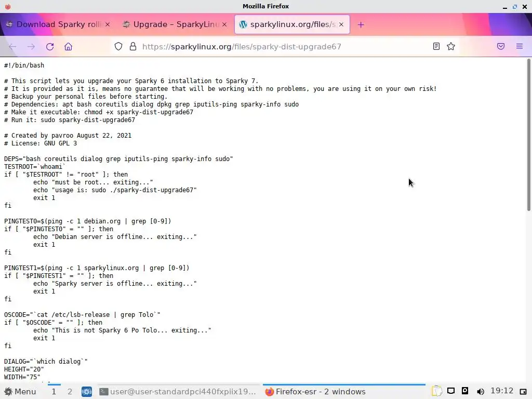Close the Upgrade – SparkyLinux tab
Image resolution: width=532 pixels, height=399 pixels.
pyautogui.click(x=224, y=24)
